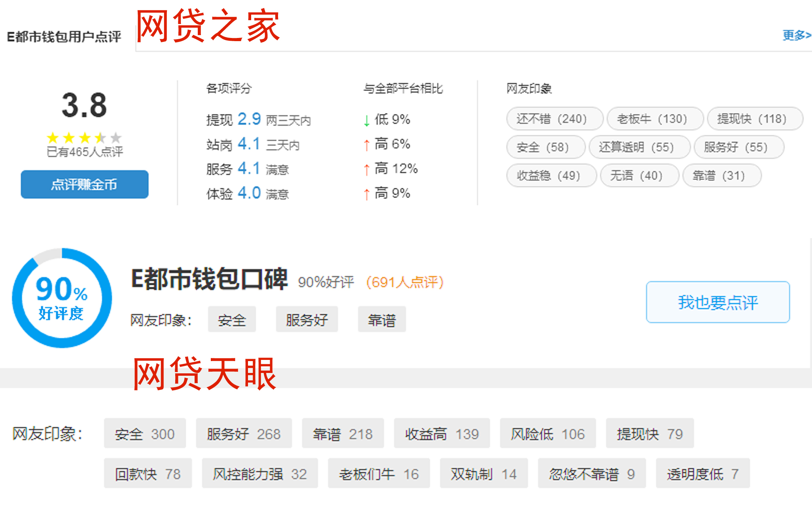Select the 风控能力强 32 tag
This screenshot has height=509, width=812.
(260, 473)
